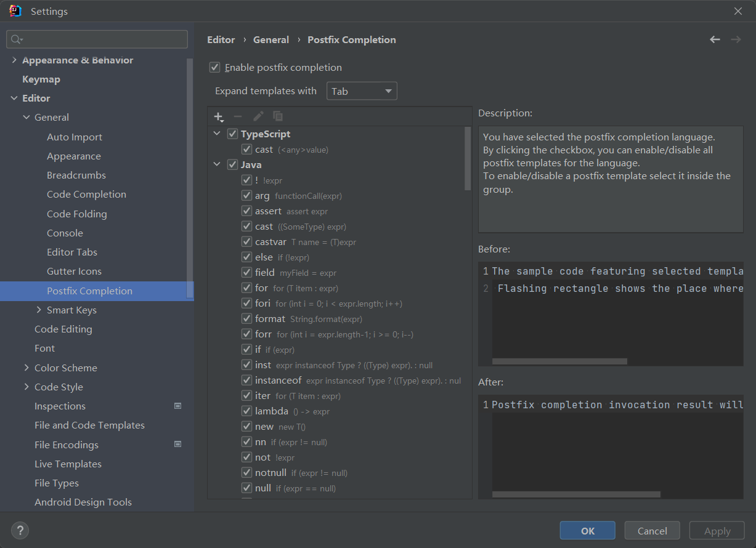Uncheck the TypeScript templates checkbox
The image size is (756, 548).
coord(232,134)
